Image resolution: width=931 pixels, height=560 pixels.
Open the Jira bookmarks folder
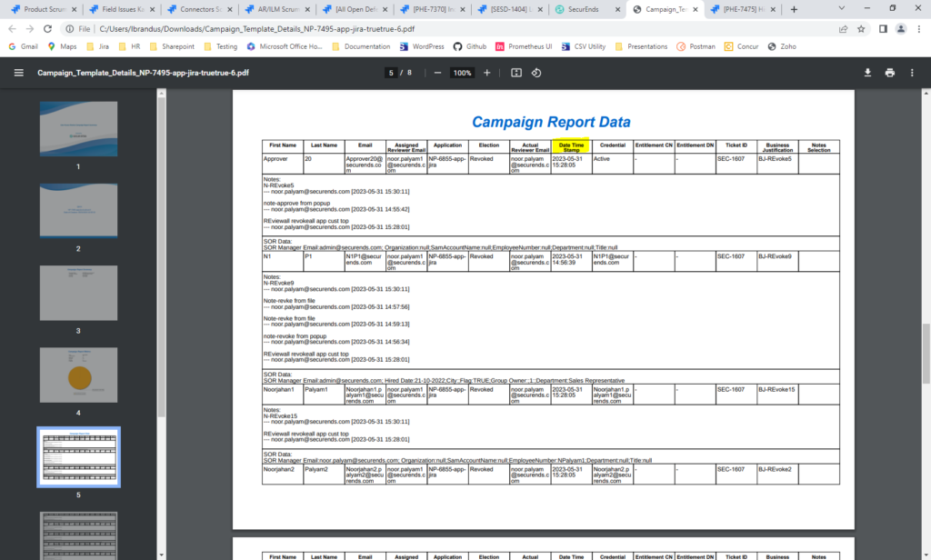click(x=98, y=46)
